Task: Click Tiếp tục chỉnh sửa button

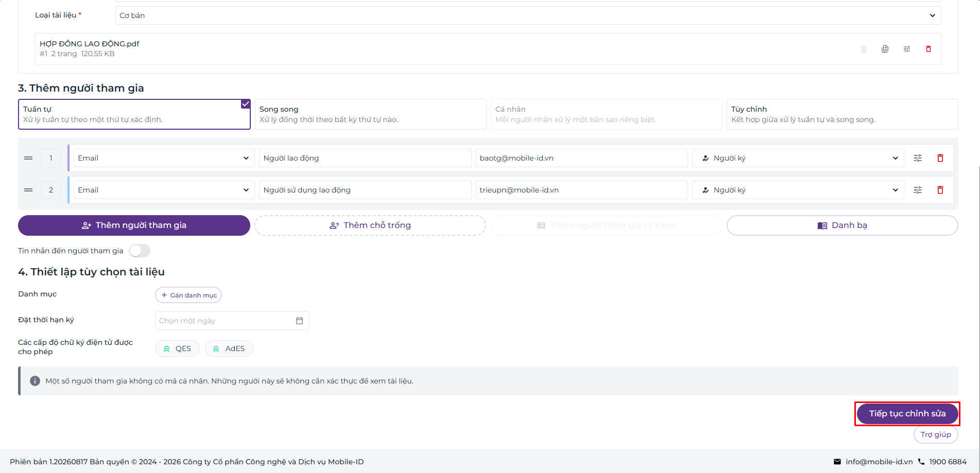Action: (x=907, y=414)
